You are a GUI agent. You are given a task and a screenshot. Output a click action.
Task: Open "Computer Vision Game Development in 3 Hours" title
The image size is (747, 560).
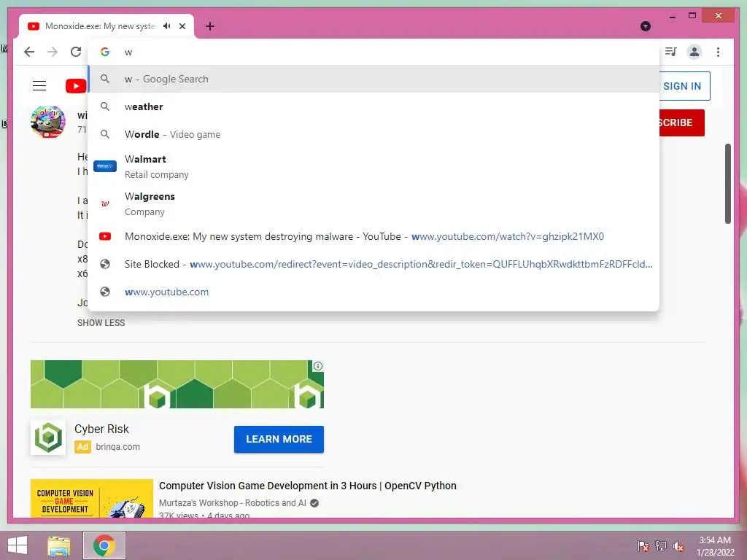point(308,486)
